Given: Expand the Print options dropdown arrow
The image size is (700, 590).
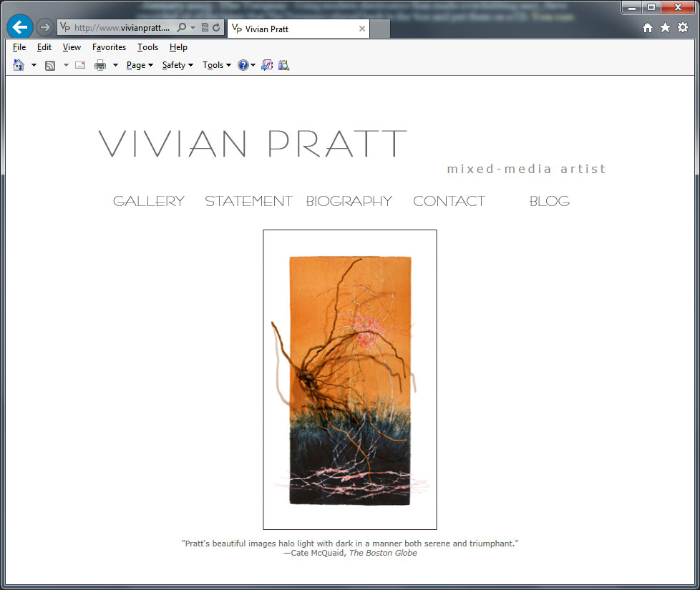Looking at the screenshot, I should [115, 65].
